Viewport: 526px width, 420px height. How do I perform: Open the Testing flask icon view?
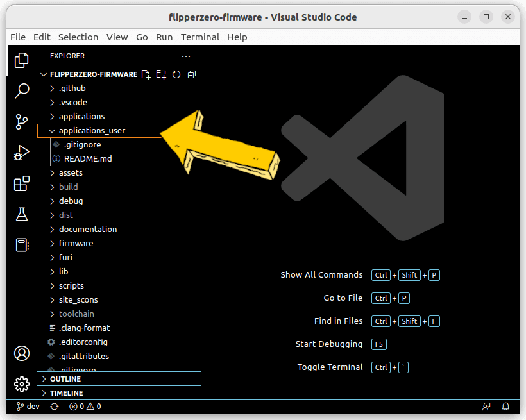22,214
